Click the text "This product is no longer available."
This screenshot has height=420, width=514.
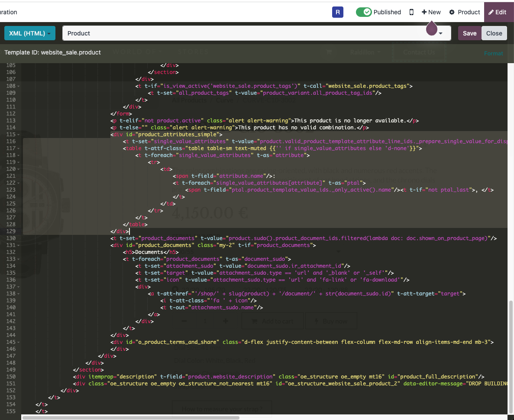coord(350,121)
